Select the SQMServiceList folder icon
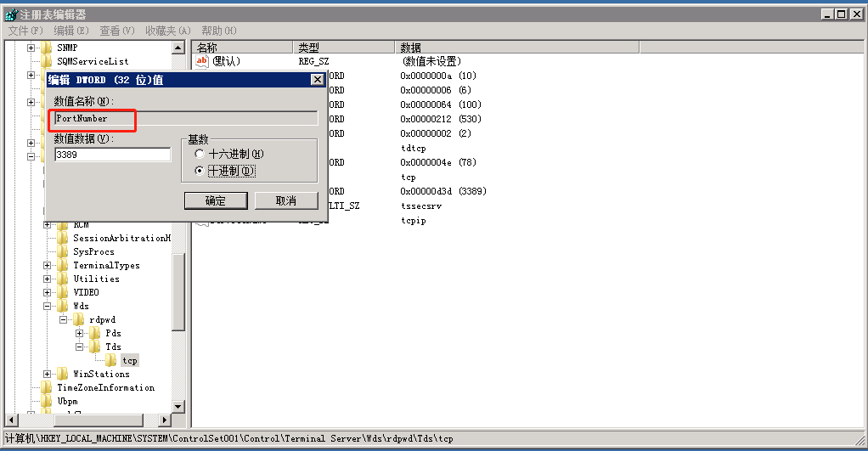Screen dimensions: 868x451 pyautogui.click(x=47, y=61)
